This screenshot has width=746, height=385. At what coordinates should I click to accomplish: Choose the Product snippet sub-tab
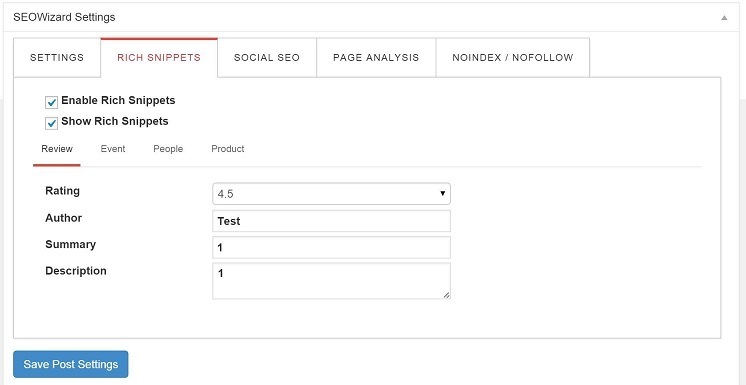[228, 149]
